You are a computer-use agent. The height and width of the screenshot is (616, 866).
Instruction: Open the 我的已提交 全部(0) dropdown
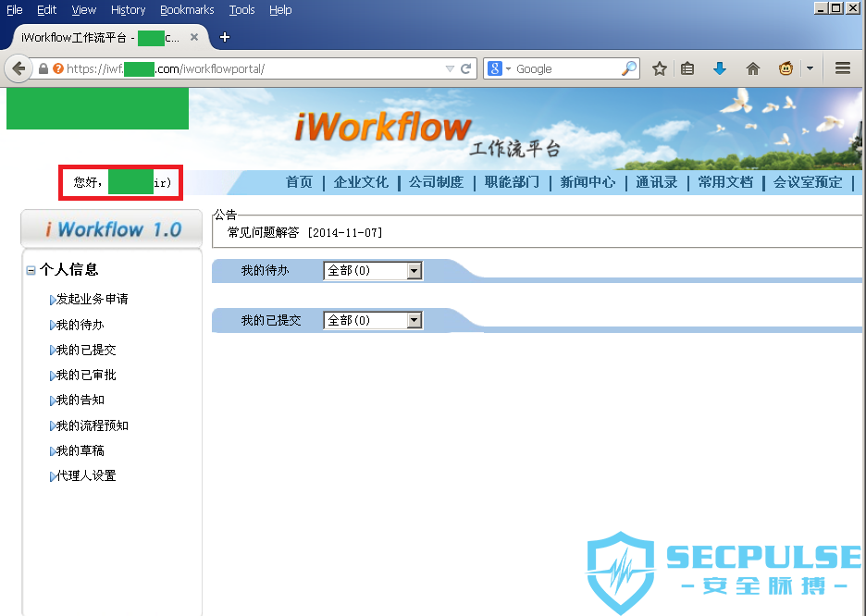373,320
